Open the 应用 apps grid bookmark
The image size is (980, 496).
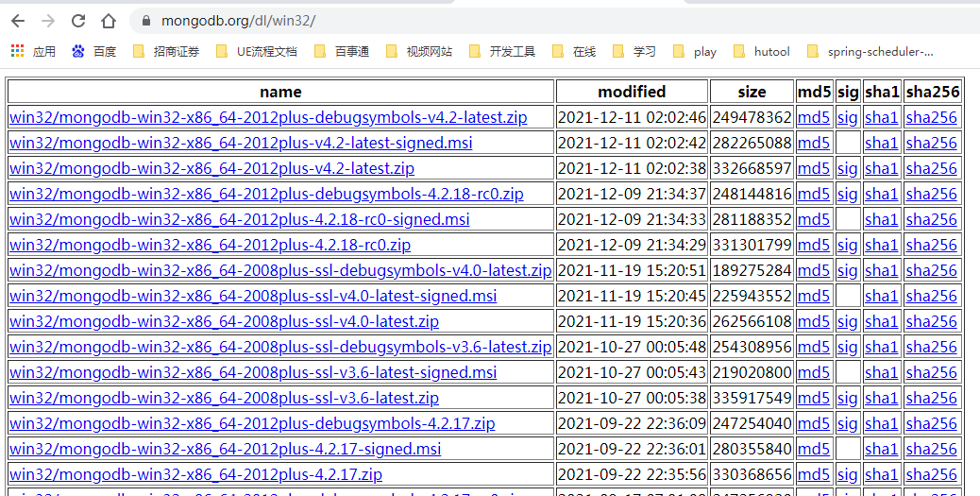pos(34,52)
